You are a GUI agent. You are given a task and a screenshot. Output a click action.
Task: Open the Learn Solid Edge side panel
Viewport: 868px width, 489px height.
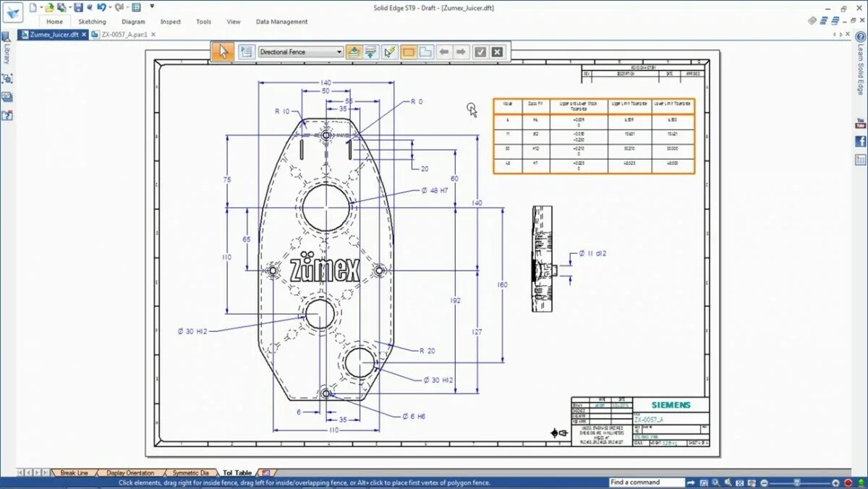click(x=861, y=65)
